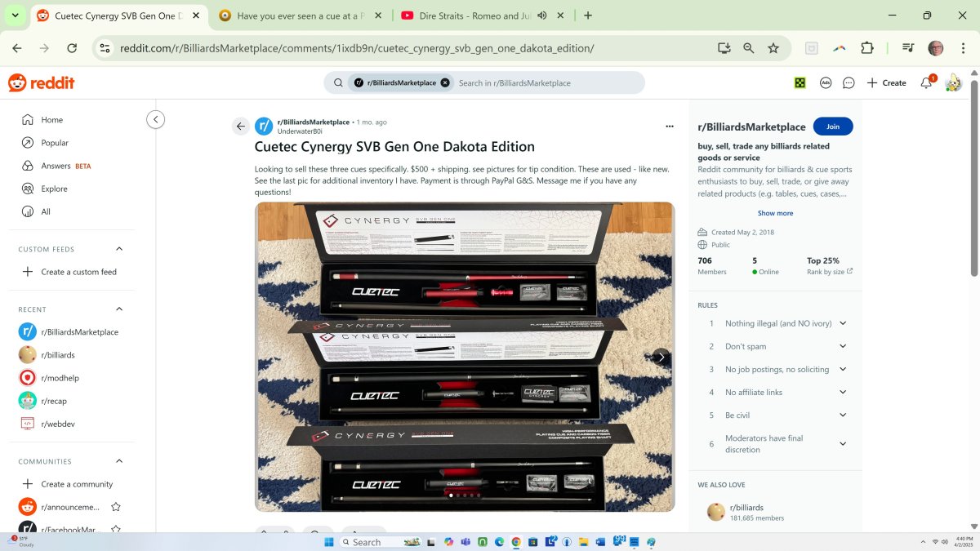This screenshot has width=980, height=551.
Task: Favorite r/announcements with the star toggle
Action: click(116, 507)
